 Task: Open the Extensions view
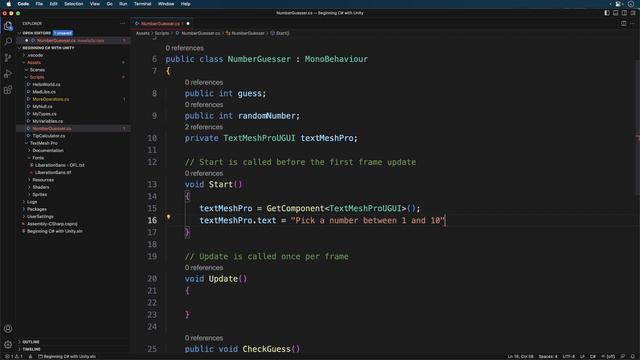pos(8,90)
